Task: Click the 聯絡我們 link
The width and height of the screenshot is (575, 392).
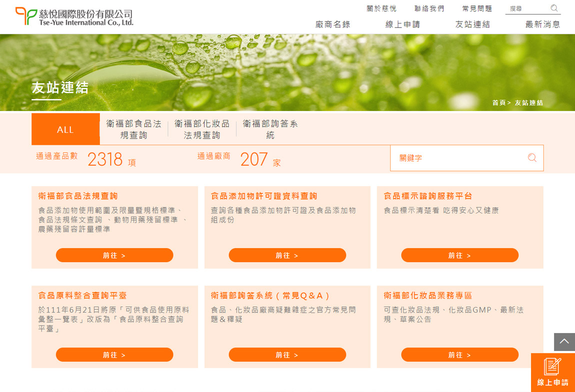Action: (429, 8)
